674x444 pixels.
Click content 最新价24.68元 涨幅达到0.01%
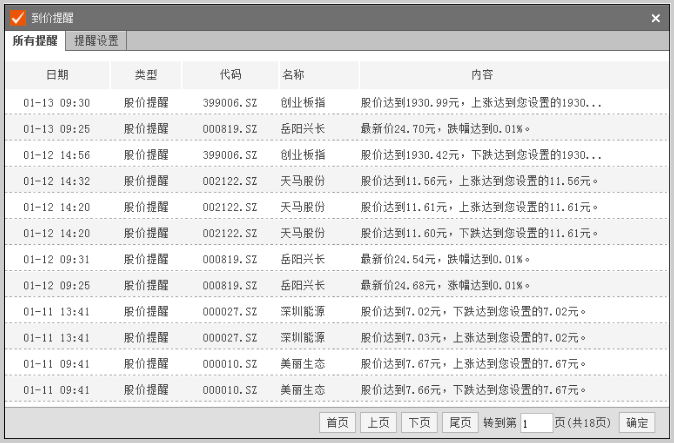click(445, 286)
